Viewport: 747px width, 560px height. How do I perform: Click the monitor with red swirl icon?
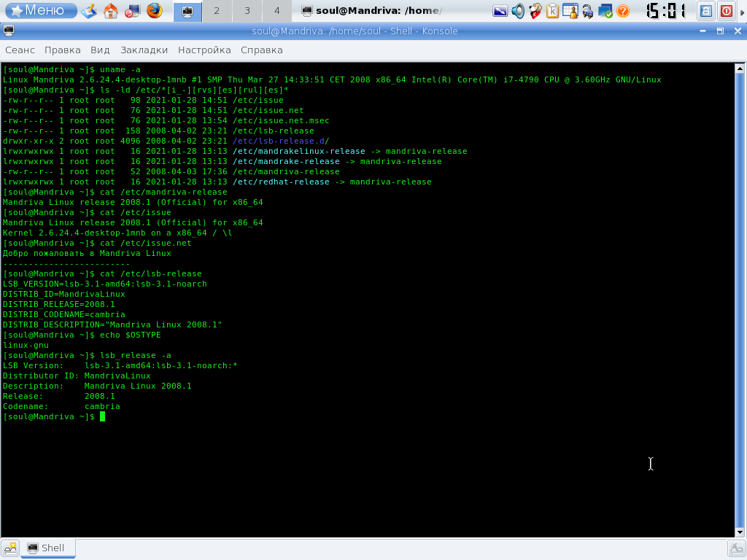coord(133,10)
